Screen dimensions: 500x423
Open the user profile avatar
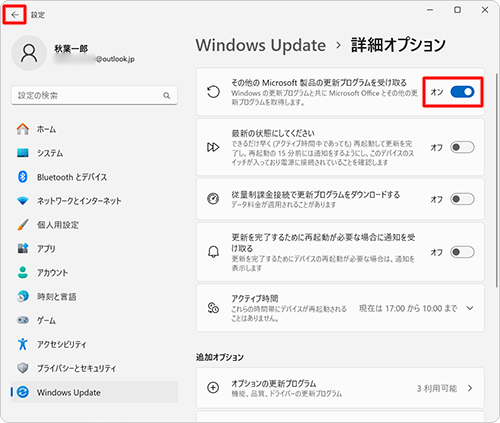(29, 53)
